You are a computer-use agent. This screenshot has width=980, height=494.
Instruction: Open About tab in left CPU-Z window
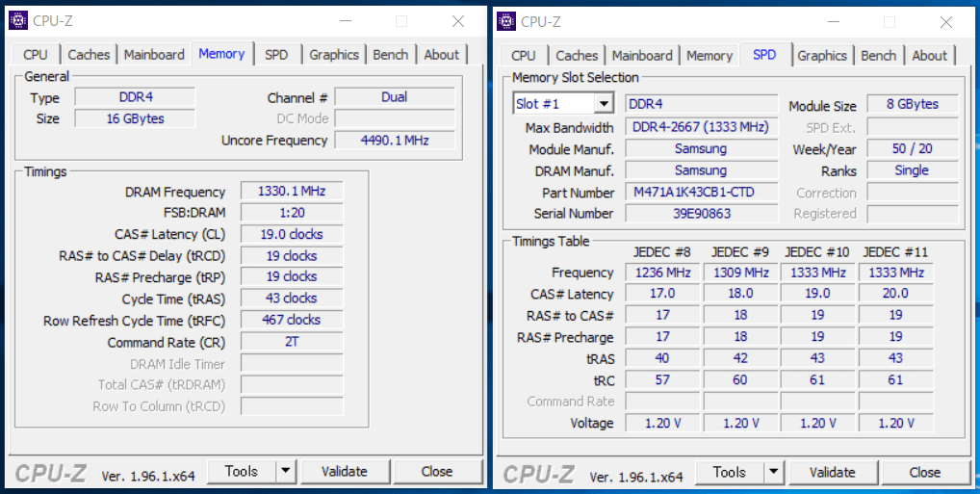click(441, 54)
